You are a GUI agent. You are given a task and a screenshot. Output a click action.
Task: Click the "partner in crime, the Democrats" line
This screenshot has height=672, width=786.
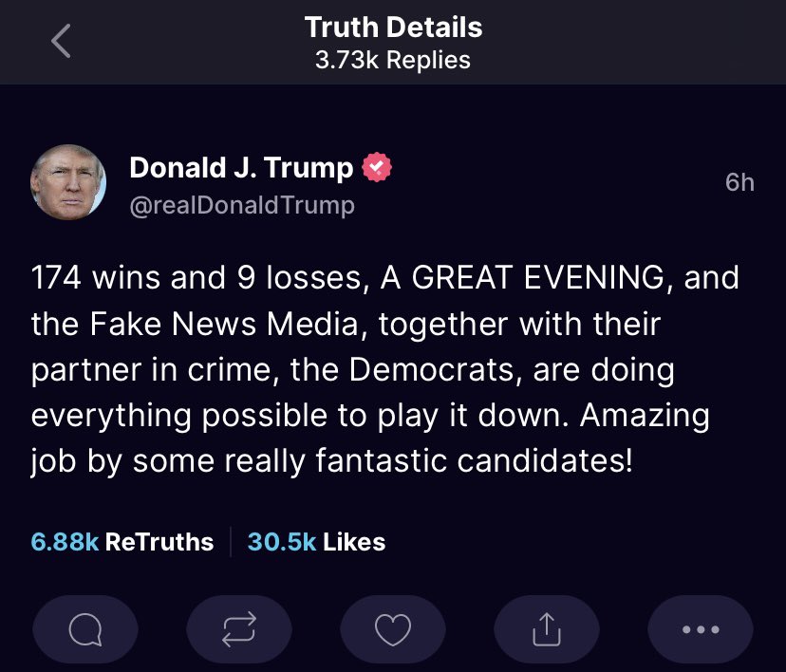352,371
